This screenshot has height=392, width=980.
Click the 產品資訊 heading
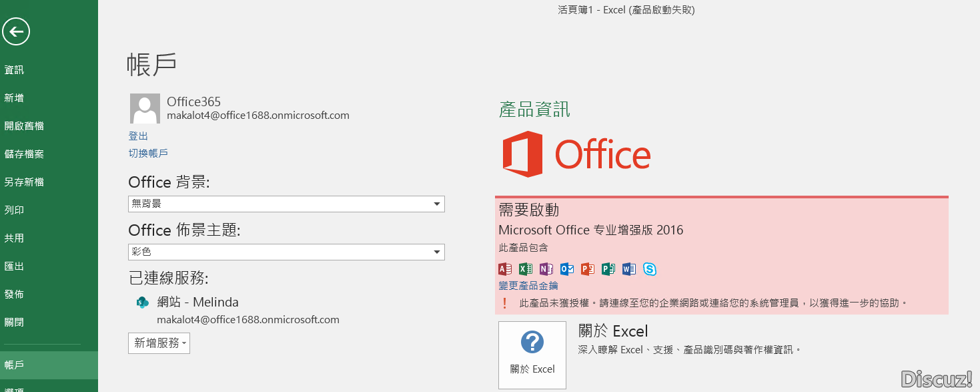[534, 110]
